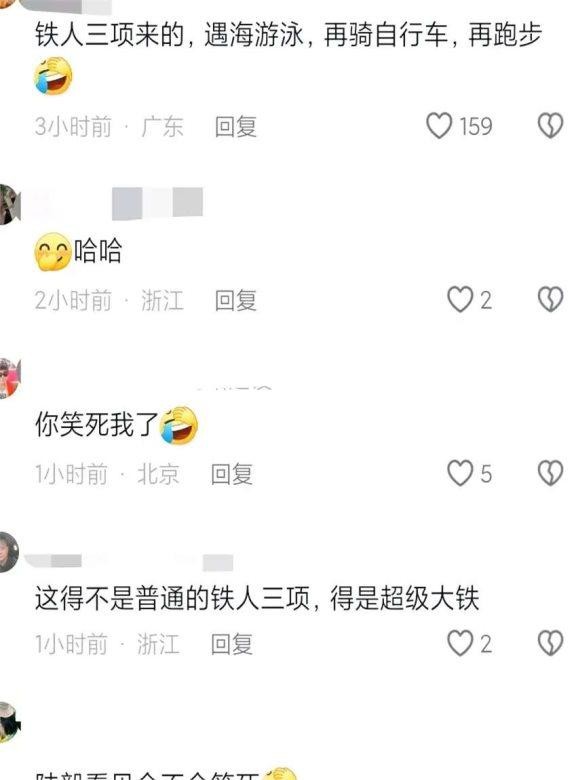Reply to the 1小时前 浙江 comment
This screenshot has width=576, height=780.
[232, 644]
